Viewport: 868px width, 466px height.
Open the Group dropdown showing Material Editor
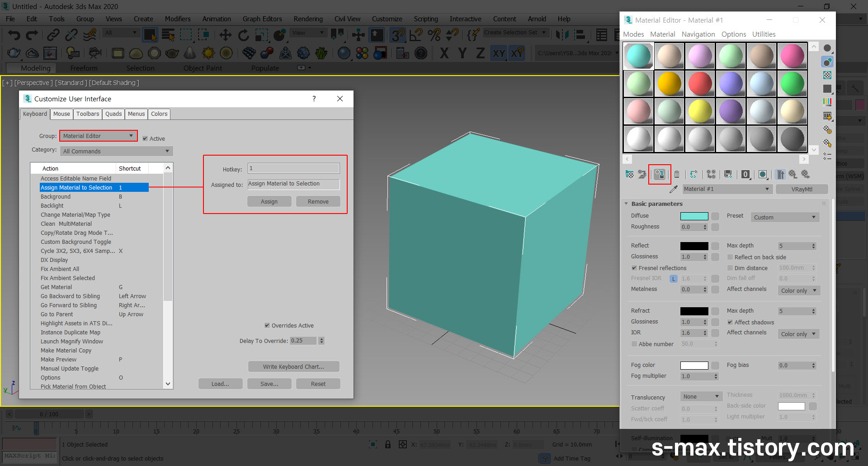tap(98, 136)
